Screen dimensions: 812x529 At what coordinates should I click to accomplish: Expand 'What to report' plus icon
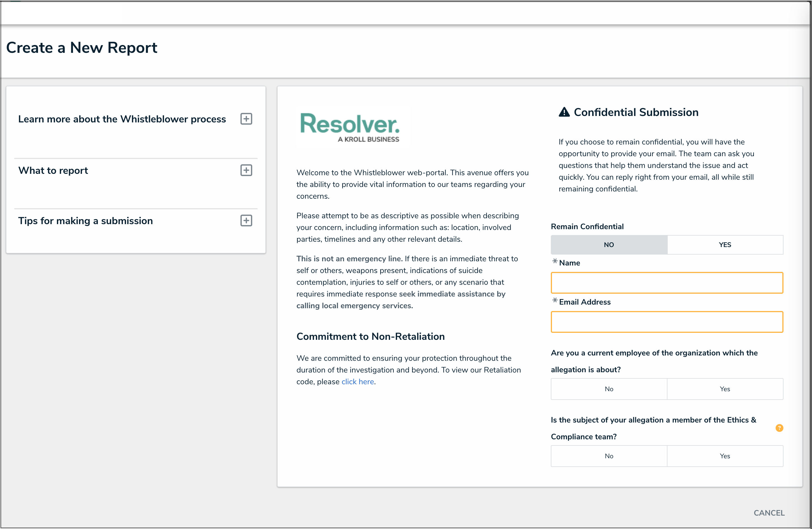[246, 170]
